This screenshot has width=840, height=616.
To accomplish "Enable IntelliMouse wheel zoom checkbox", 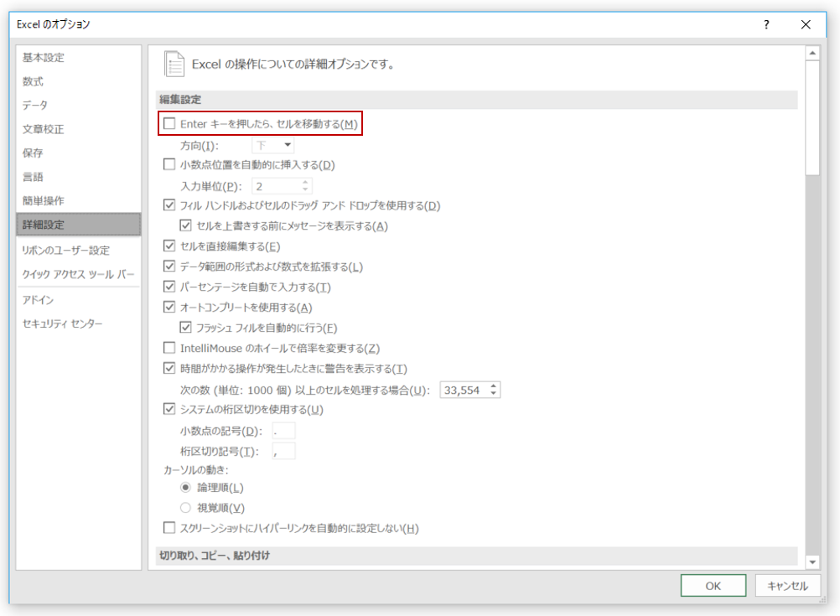I will tap(169, 349).
